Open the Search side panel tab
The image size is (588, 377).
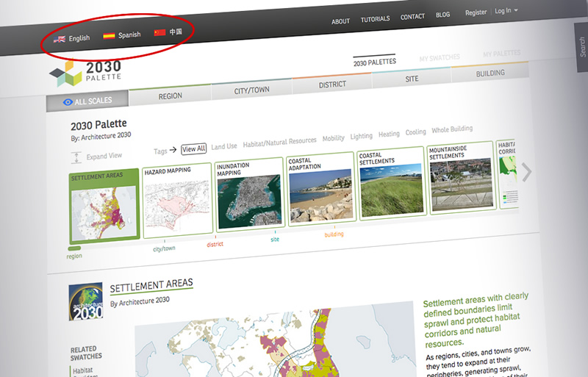580,46
